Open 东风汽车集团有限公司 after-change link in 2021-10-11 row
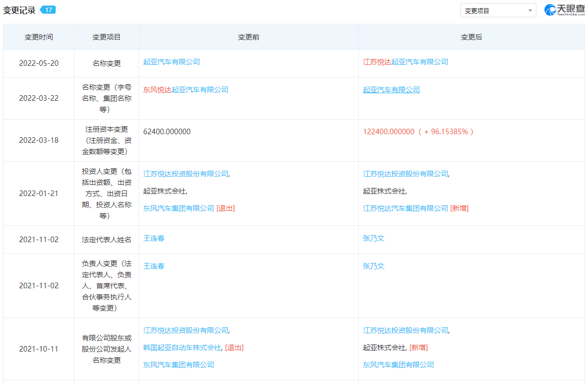Image resolution: width=588 pixels, height=384 pixels. tap(398, 365)
